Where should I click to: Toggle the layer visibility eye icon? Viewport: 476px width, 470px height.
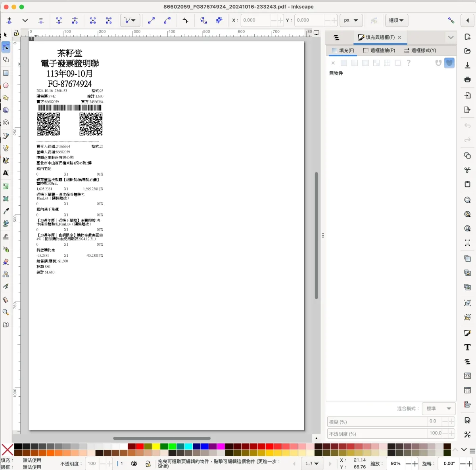pyautogui.click(x=134, y=463)
